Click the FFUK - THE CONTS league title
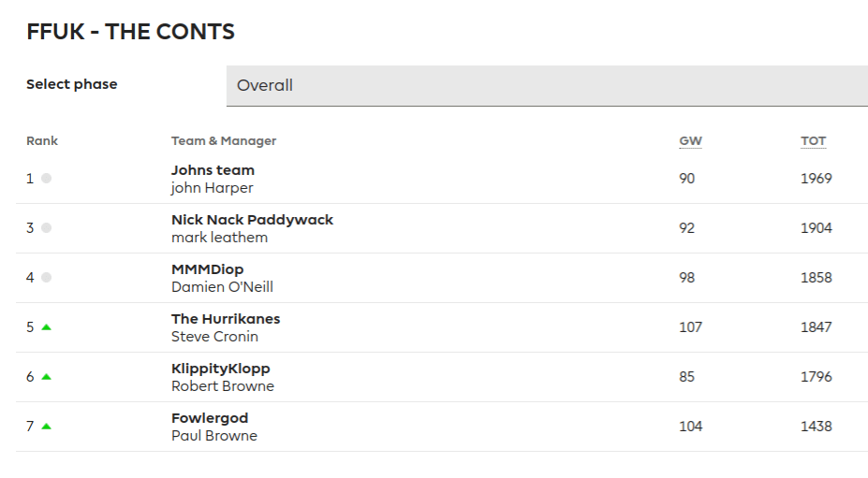Viewport: 868px width, 478px height. coord(130,32)
